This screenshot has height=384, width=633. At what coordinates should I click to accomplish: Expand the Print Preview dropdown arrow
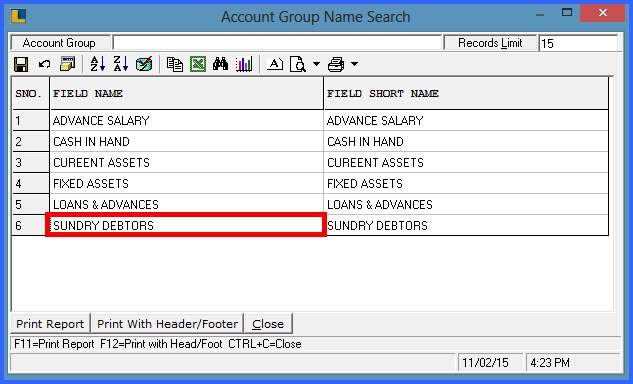click(316, 64)
